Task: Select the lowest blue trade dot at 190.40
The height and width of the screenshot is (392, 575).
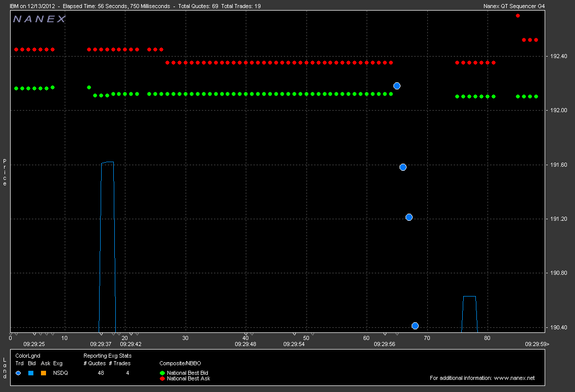Action: (415, 326)
